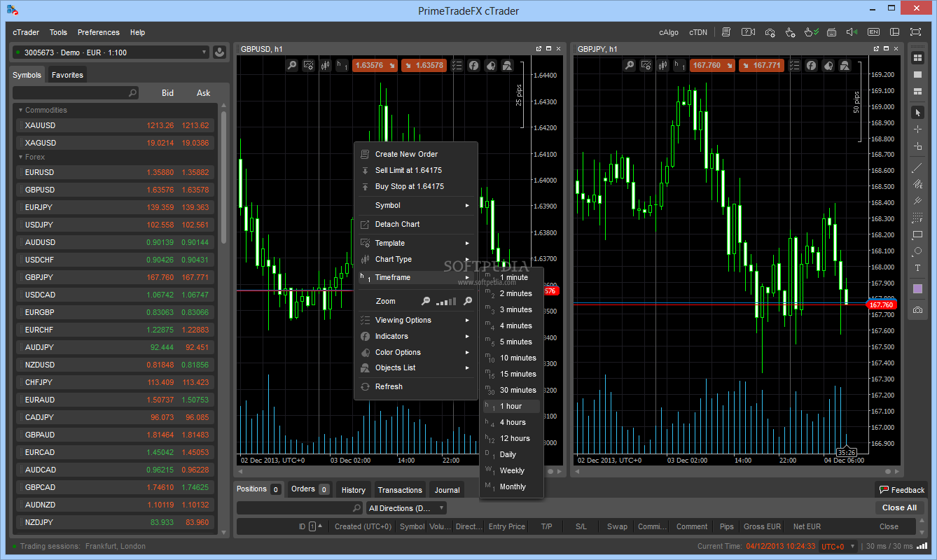Click the account avatar icon beside account selector
Viewport: 937px width, 560px height.
[x=220, y=52]
